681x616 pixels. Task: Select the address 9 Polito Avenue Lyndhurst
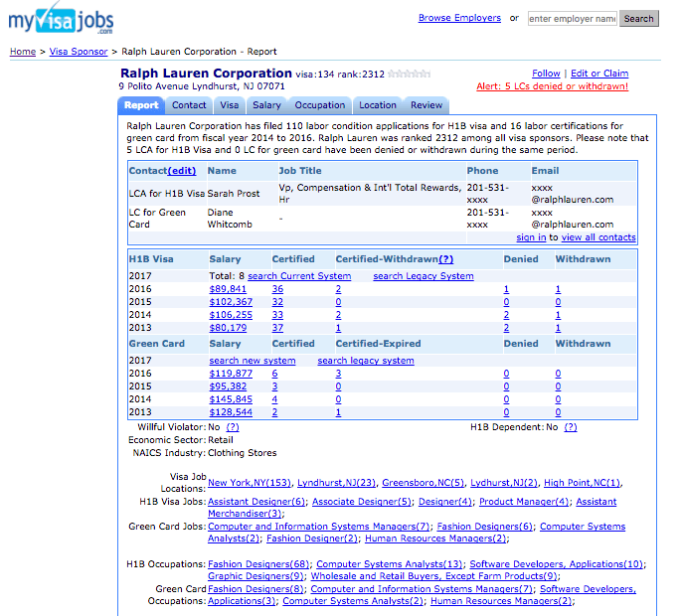coord(202,86)
